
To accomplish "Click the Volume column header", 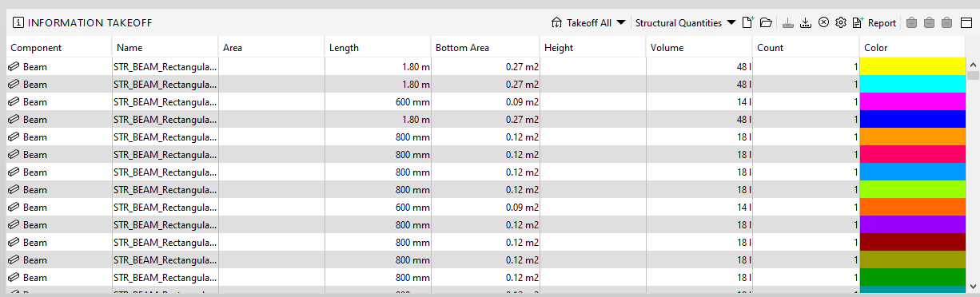I will pos(699,48).
